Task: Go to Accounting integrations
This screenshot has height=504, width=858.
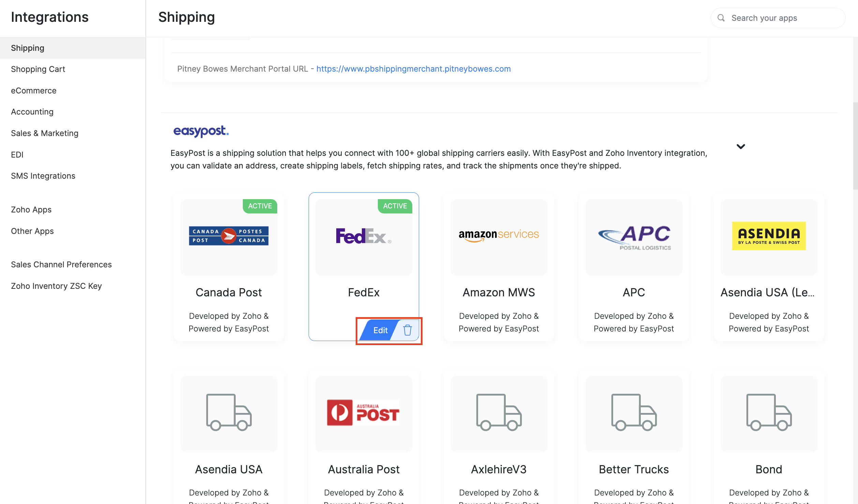Action: coord(32,112)
